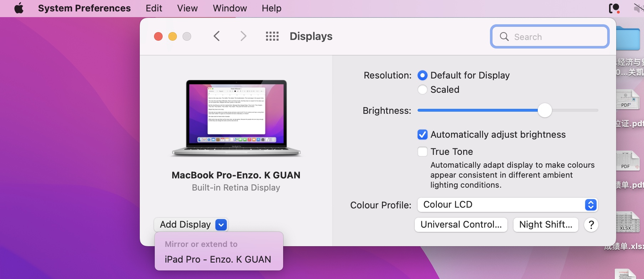Screen dimensions: 644x279
Task: Open the help question mark button
Action: 591,225
